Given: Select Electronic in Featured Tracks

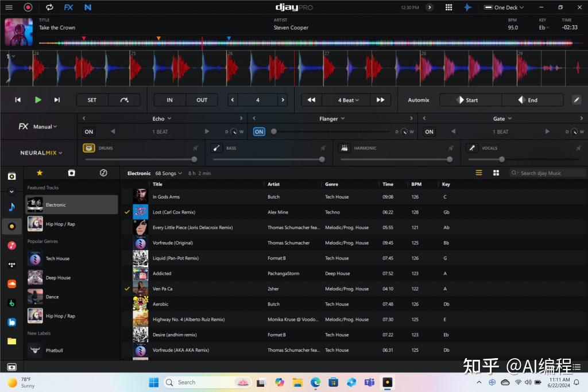Looking at the screenshot, I should [72, 205].
